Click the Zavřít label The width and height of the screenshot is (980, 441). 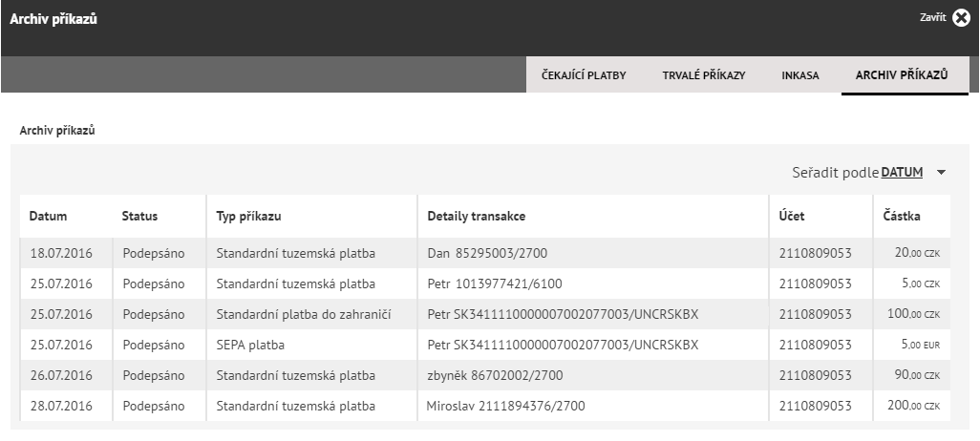pyautogui.click(x=932, y=17)
